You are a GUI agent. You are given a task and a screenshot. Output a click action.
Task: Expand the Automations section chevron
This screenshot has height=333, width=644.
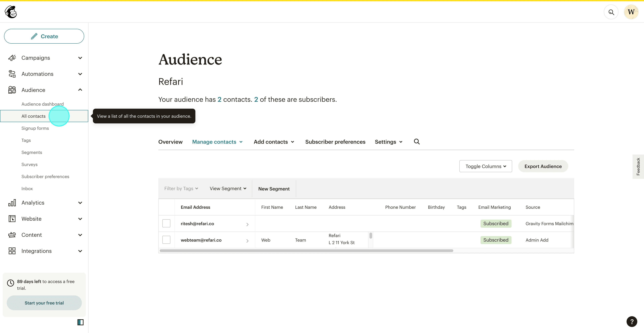click(x=80, y=74)
